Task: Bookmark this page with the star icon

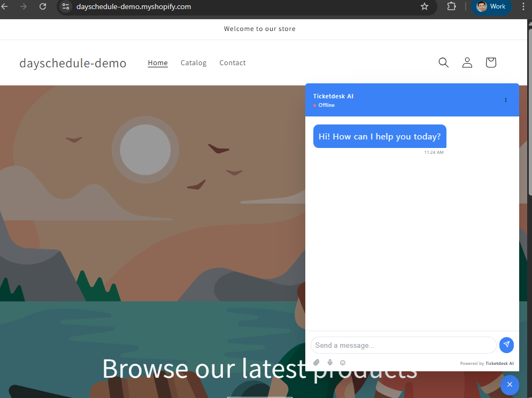Action: click(x=425, y=6)
